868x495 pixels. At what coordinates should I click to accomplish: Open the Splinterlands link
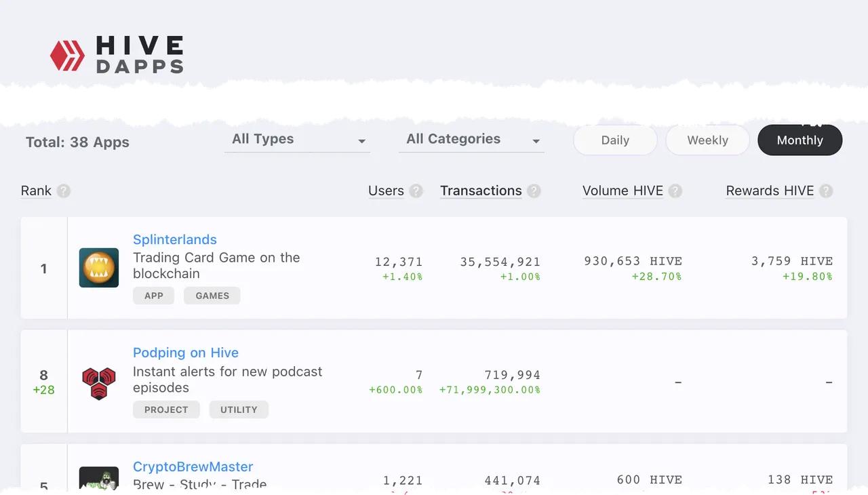(x=175, y=239)
